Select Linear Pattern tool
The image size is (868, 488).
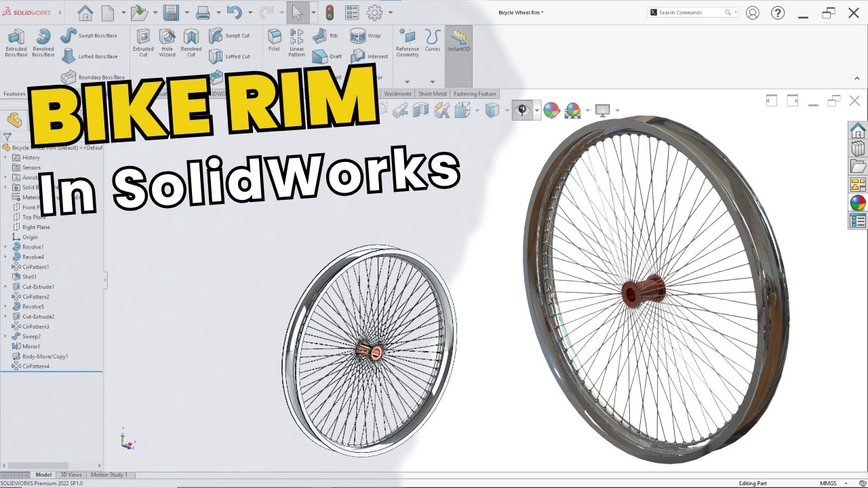tap(296, 43)
